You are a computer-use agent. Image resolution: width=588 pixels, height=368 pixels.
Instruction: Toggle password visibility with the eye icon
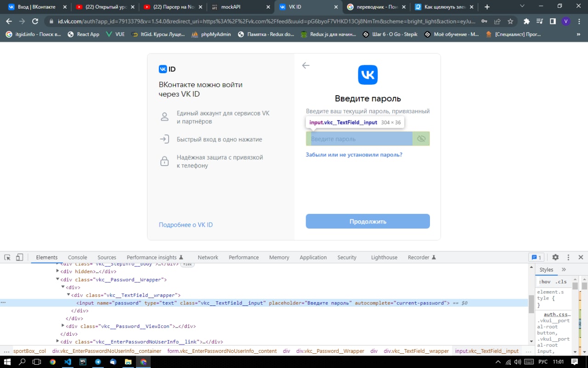(x=421, y=138)
